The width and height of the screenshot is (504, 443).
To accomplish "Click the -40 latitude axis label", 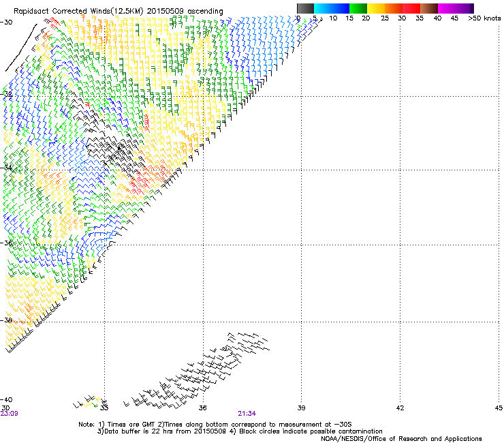I will (6, 399).
